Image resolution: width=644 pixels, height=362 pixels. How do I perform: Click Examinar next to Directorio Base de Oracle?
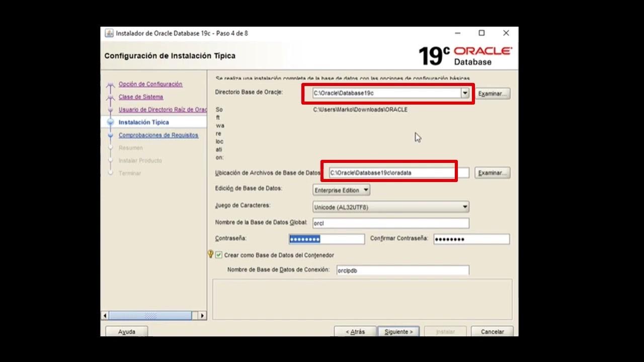(x=492, y=94)
